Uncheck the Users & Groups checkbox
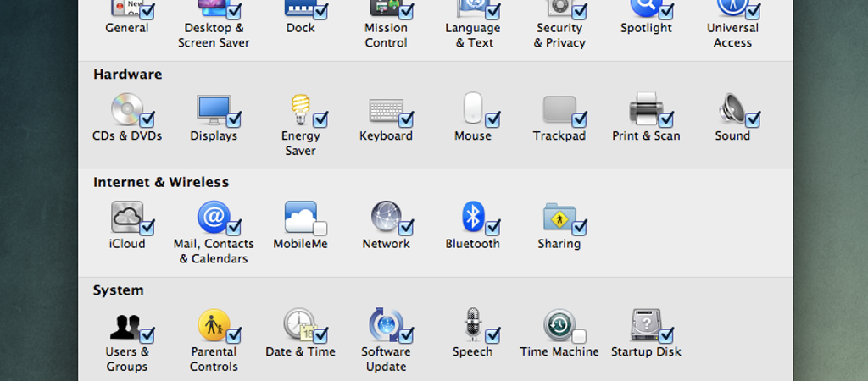Image resolution: width=868 pixels, height=381 pixels. click(x=147, y=335)
